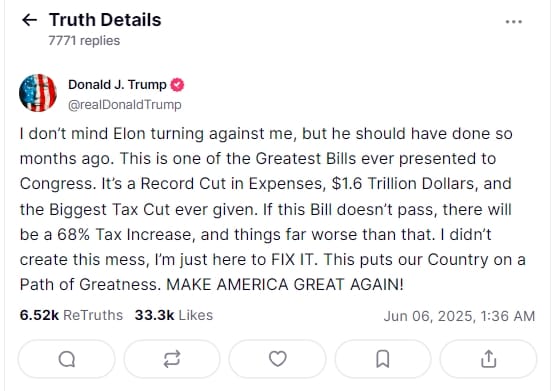Open the @realDonaldTrump handle link
Screen dimensions: 556x391
[124, 105]
